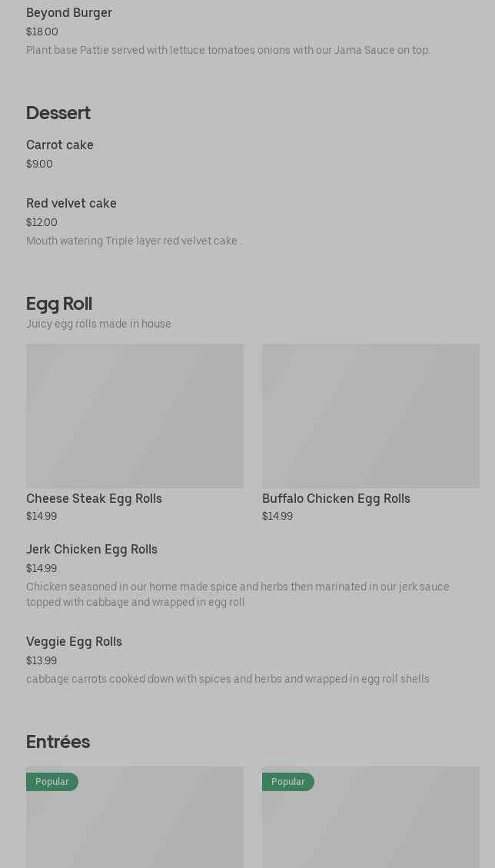The height and width of the screenshot is (868, 495).
Task: Open the Jerk Chicken Egg Rolls item
Action: pos(91,550)
